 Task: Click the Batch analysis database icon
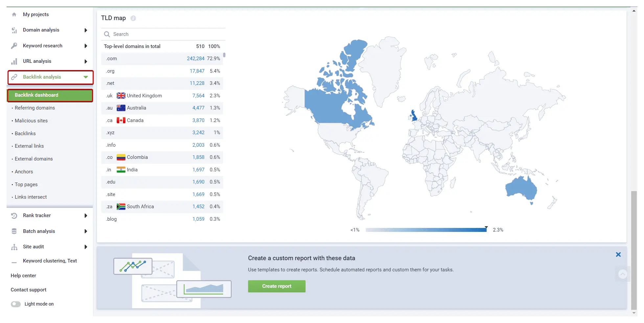[x=14, y=231]
